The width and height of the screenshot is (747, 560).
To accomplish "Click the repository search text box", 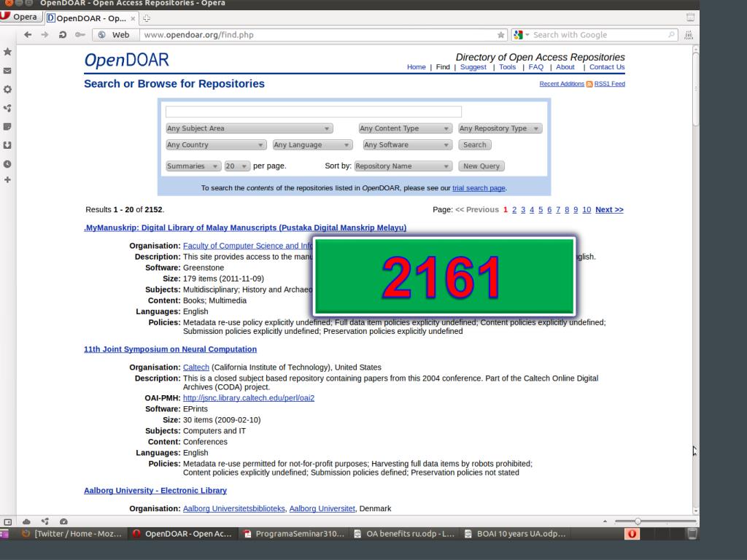I will (314, 112).
